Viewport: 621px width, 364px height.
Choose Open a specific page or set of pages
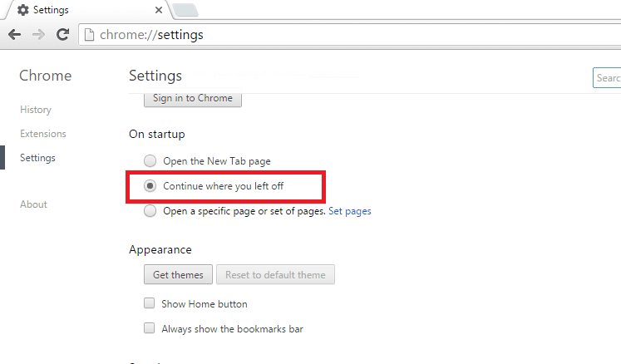(150, 211)
